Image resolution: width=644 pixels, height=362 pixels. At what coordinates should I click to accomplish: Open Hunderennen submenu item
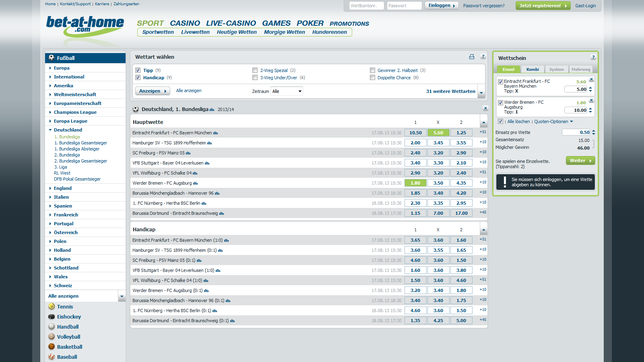click(x=329, y=32)
